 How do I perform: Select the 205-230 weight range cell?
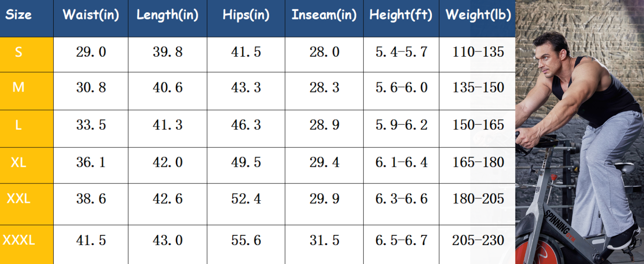point(478,240)
